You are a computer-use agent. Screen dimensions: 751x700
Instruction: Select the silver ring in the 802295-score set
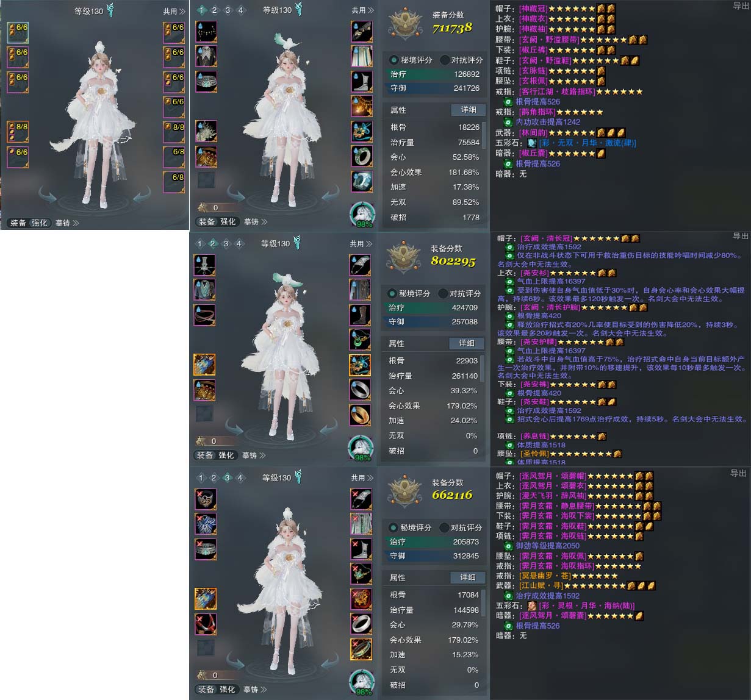pos(360,390)
